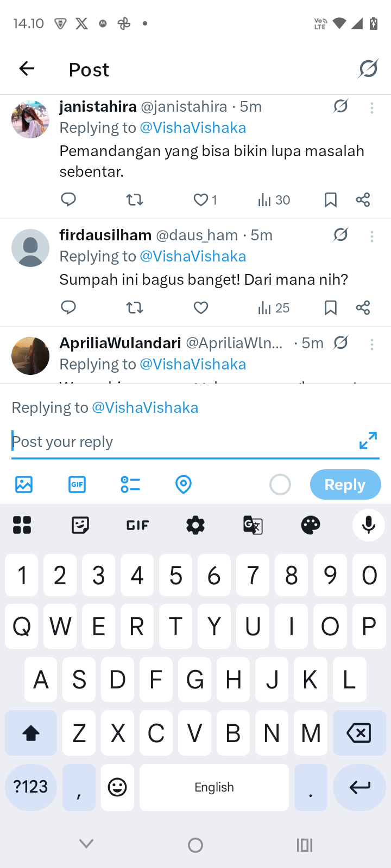
Task: Open the keyboard's GIF tab
Action: pyautogui.click(x=138, y=525)
